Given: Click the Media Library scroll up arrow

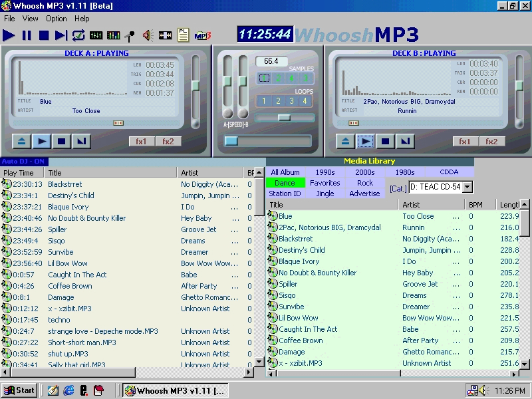Looking at the screenshot, I should coord(524,204).
